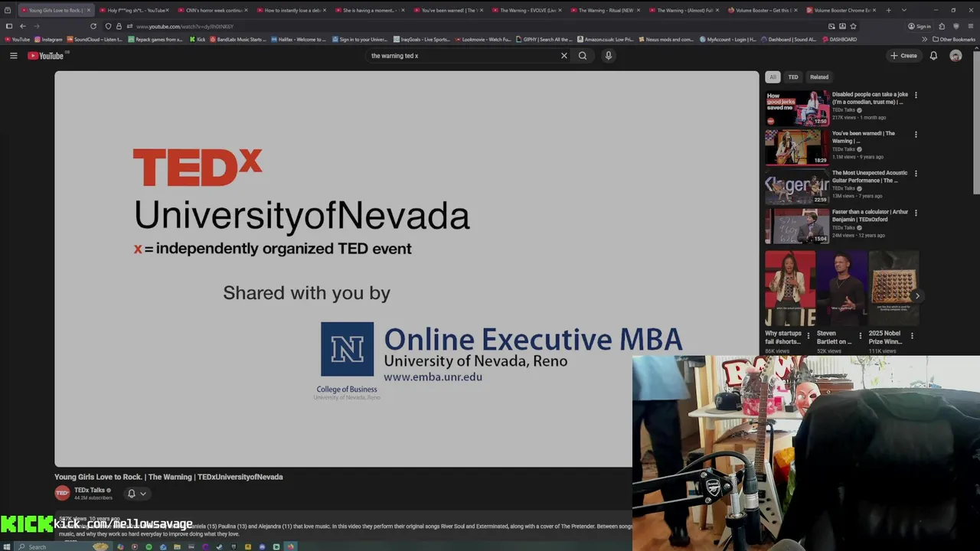Reload the page with refresh icon
Image resolution: width=980 pixels, height=551 pixels.
93,26
